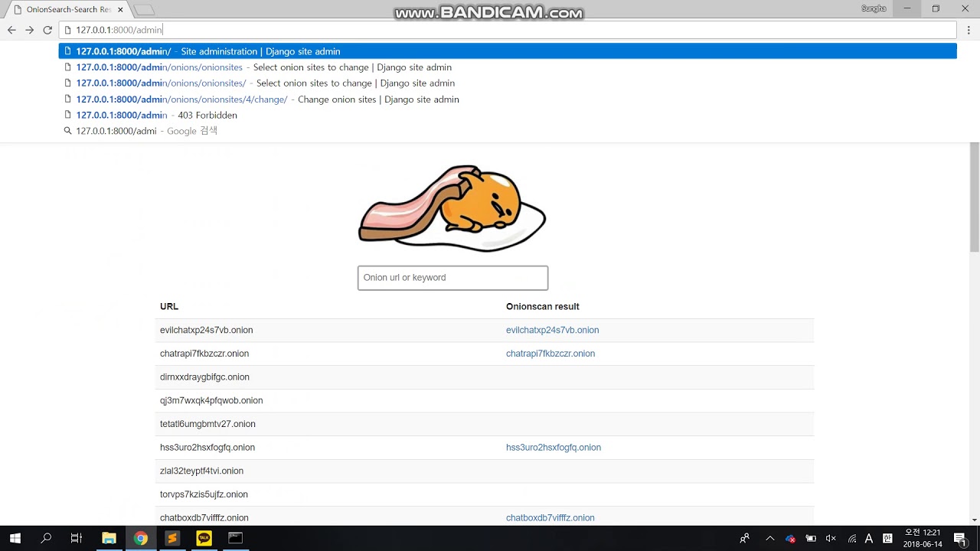Close the OnionSearch tab

120,10
